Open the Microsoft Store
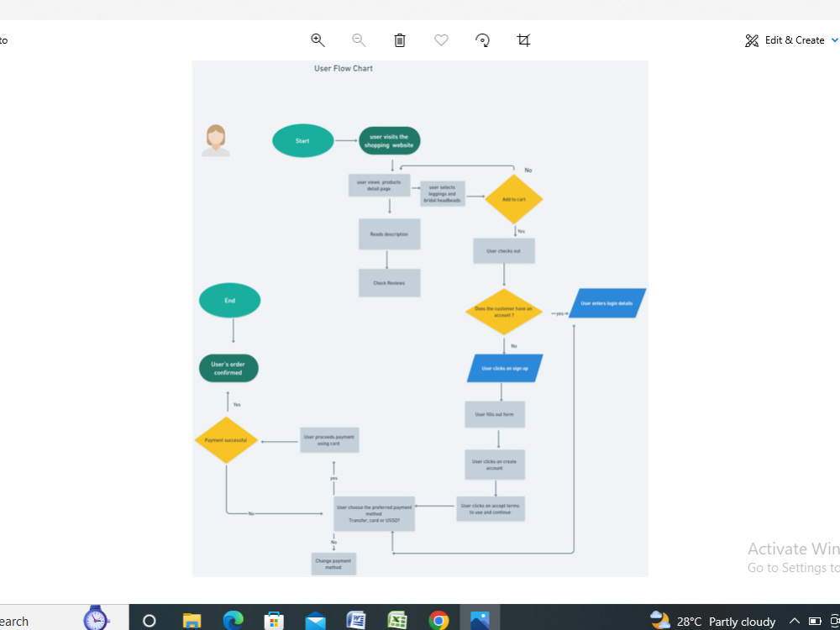Image resolution: width=840 pixels, height=630 pixels. click(x=274, y=622)
